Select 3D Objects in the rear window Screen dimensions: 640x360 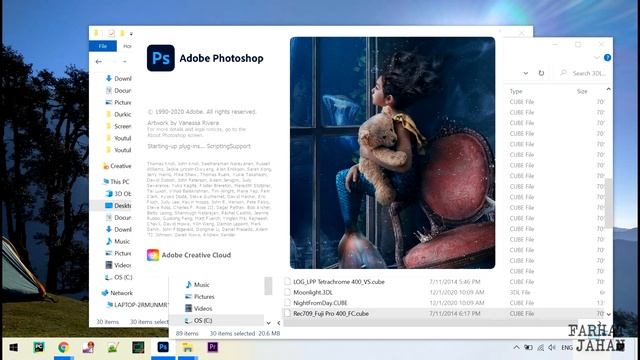pos(118,193)
